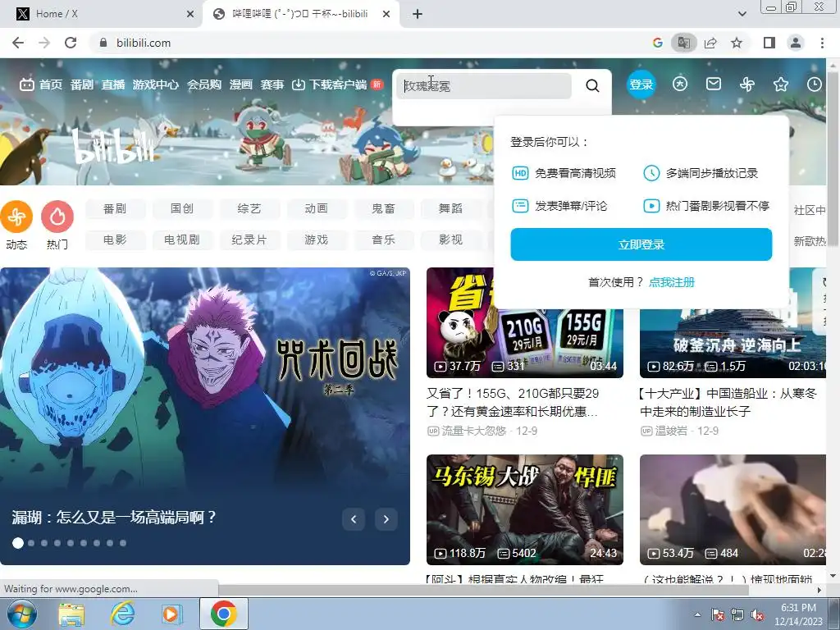Select the 国创 category button
Image resolution: width=840 pixels, height=630 pixels.
(182, 208)
